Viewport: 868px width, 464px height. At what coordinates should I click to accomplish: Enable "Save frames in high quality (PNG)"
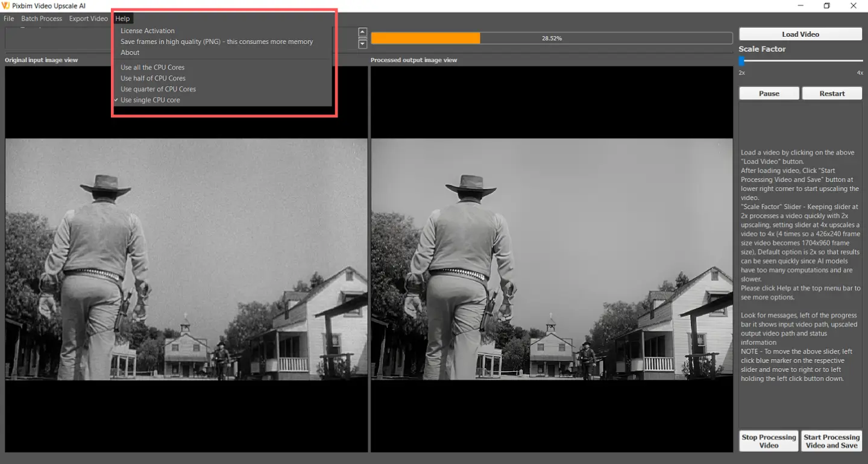click(217, 41)
